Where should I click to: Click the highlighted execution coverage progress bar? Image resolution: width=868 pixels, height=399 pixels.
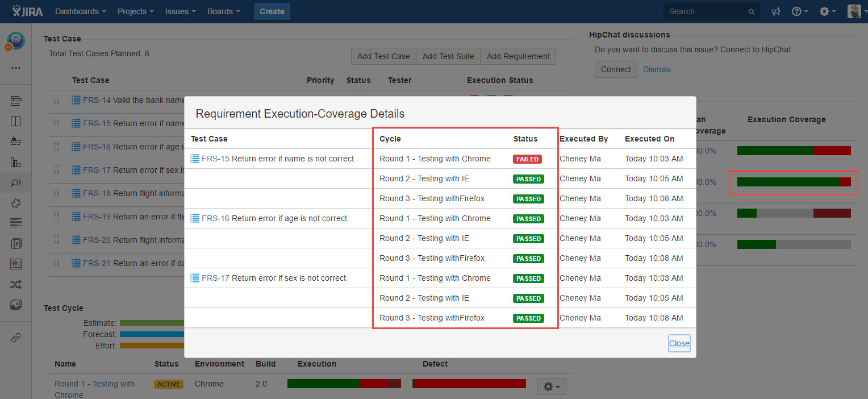click(x=794, y=182)
